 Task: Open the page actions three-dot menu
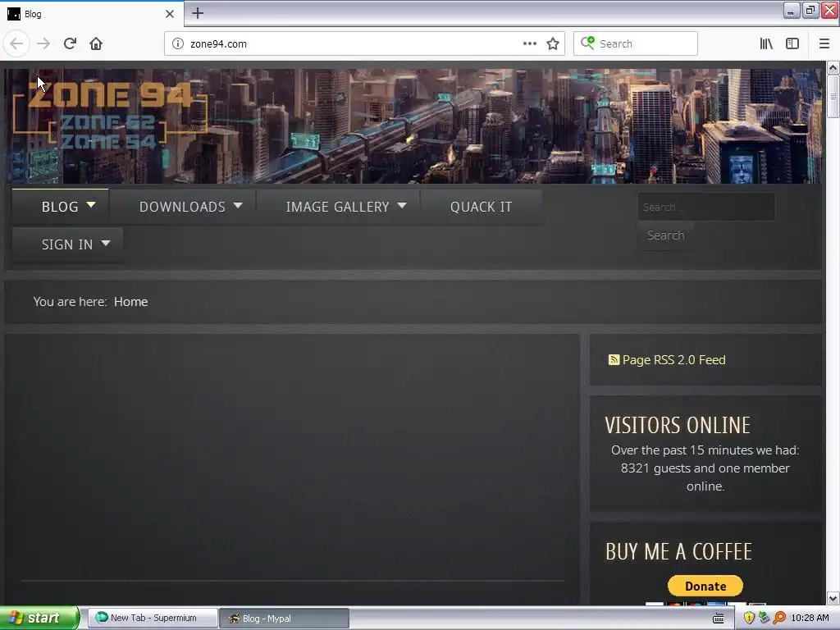(529, 43)
